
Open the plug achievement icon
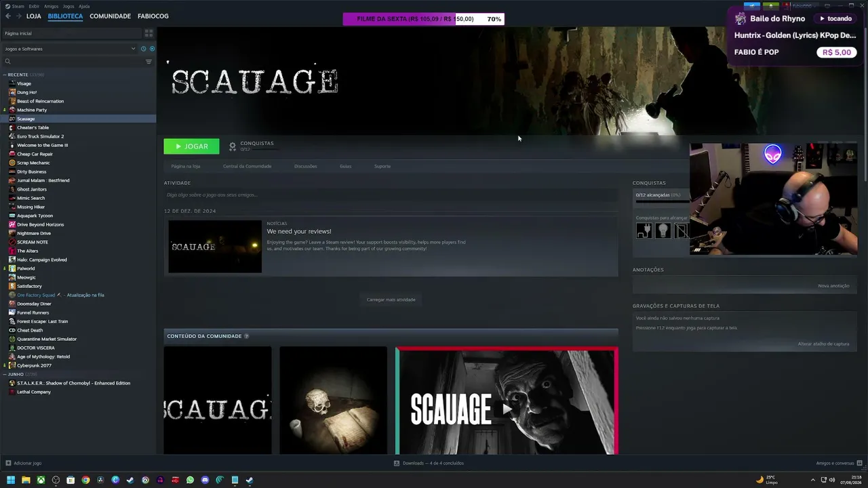(644, 231)
